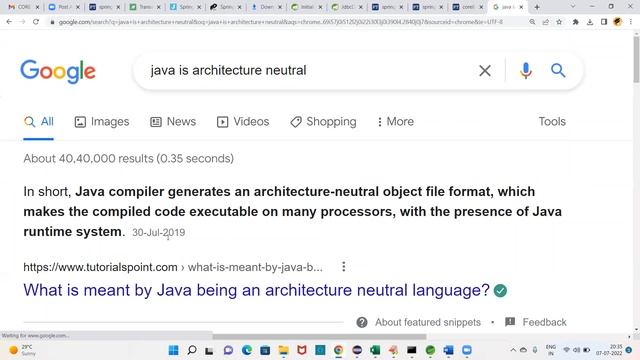Open McAfee icon on the taskbar

pyautogui.click(x=302, y=350)
